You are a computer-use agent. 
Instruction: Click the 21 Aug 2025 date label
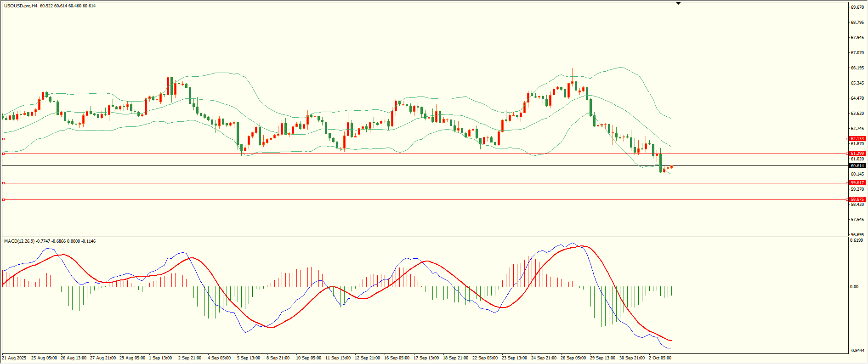click(14, 358)
